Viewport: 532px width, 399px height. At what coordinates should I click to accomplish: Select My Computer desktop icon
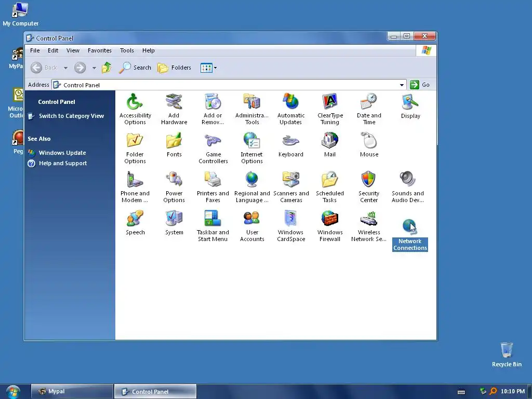coord(20,14)
